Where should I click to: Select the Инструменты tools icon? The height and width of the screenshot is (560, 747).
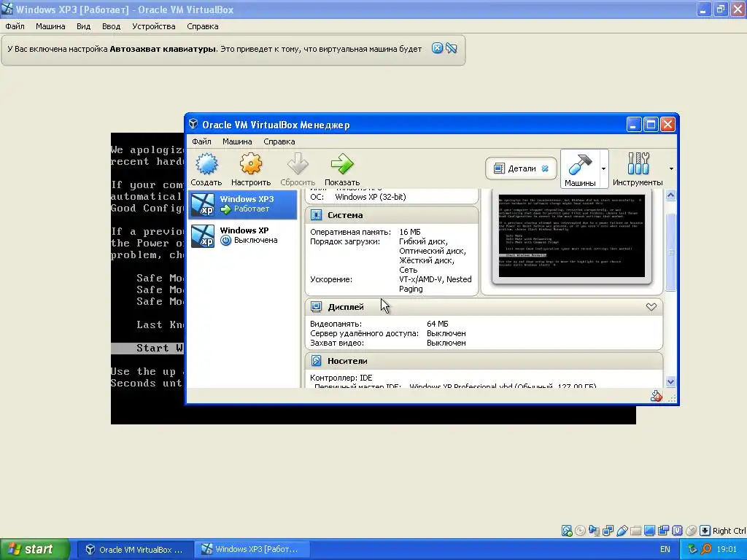click(638, 163)
